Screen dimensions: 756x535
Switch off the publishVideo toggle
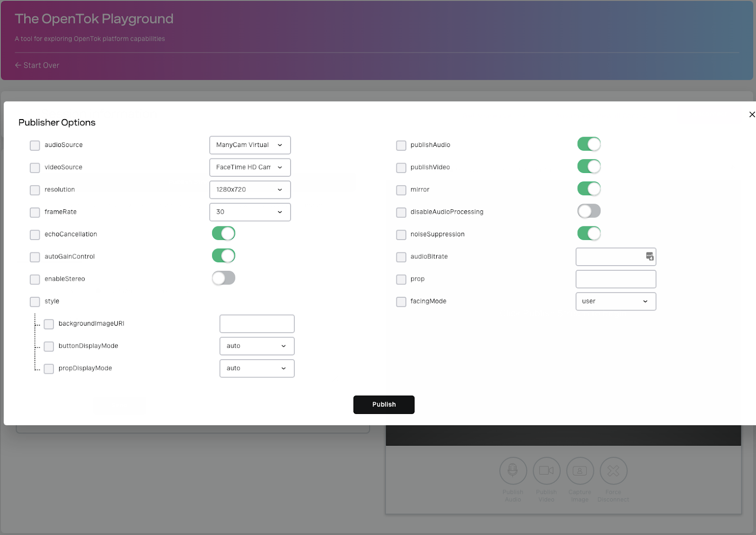pyautogui.click(x=589, y=166)
